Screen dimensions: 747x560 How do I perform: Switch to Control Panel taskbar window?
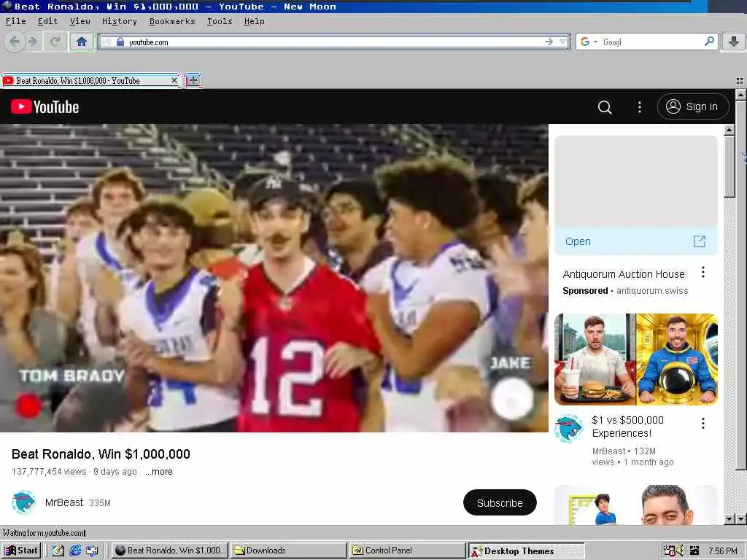(x=407, y=551)
